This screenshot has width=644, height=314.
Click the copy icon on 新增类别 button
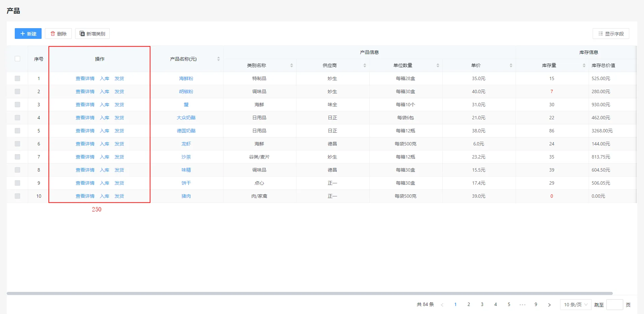(x=82, y=34)
